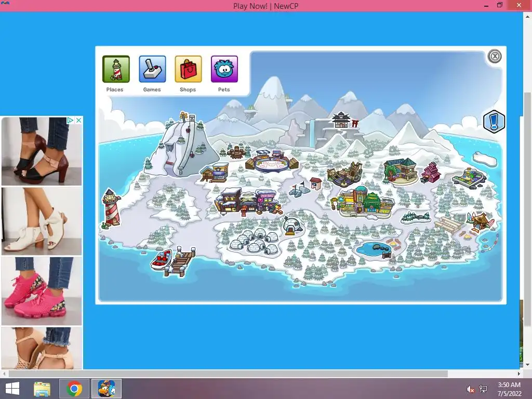Click the muted volume tray icon
The image size is (532, 399).
point(470,389)
